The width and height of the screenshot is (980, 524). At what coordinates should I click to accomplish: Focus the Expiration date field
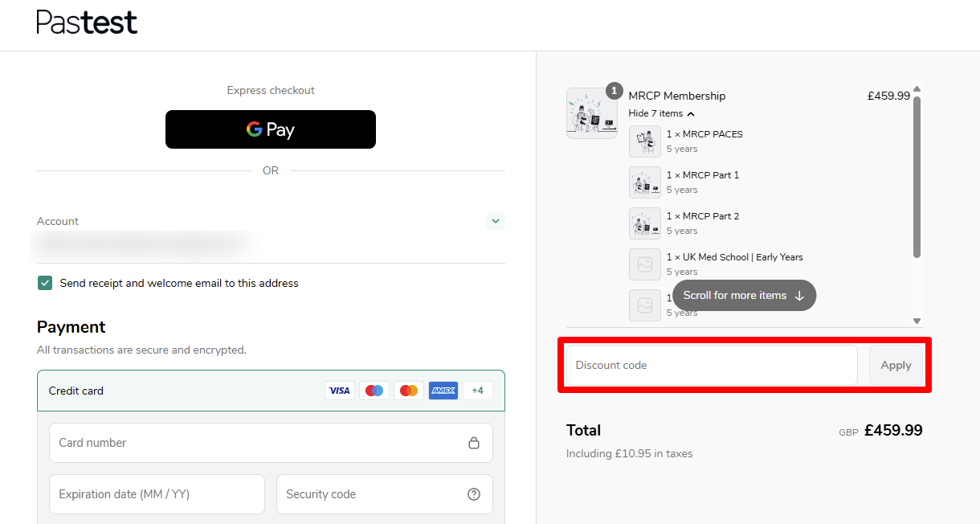click(157, 494)
